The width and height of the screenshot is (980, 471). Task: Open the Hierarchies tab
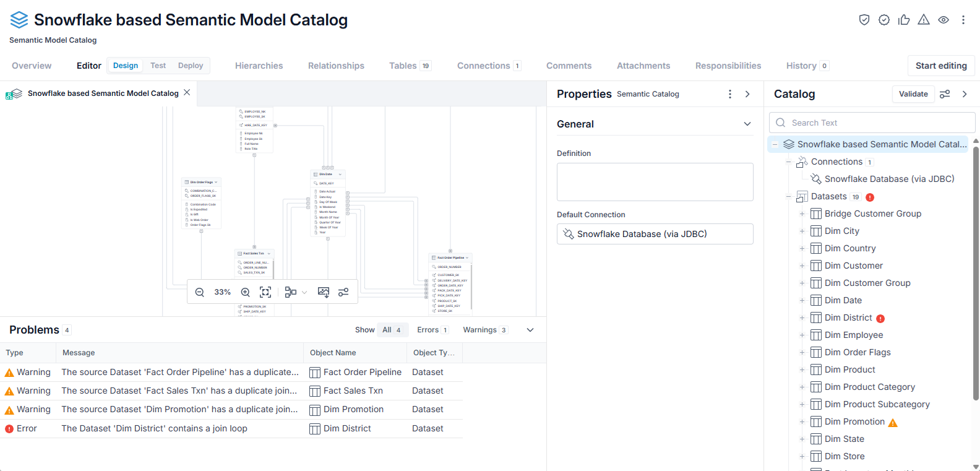coord(259,66)
